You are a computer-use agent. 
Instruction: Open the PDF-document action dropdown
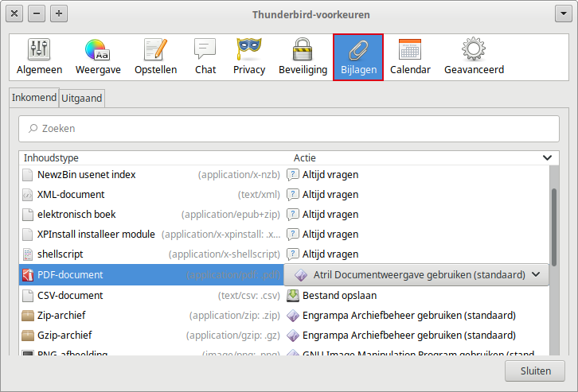416,274
